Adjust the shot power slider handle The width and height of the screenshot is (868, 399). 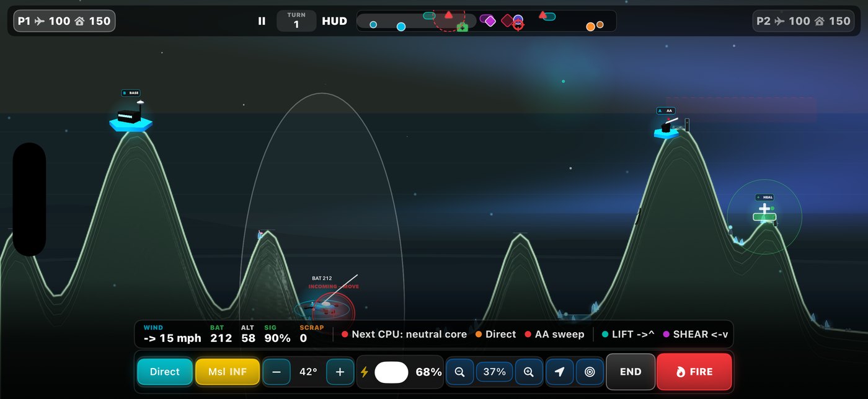click(391, 372)
